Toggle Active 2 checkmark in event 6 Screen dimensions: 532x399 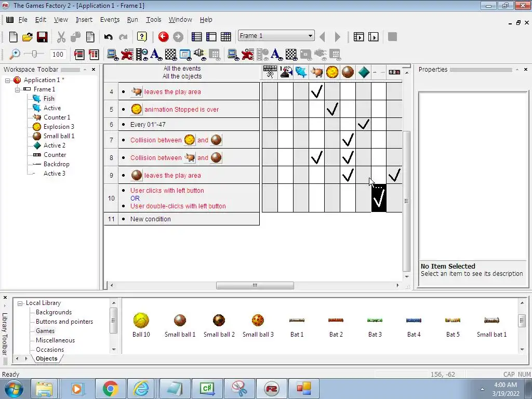(363, 124)
